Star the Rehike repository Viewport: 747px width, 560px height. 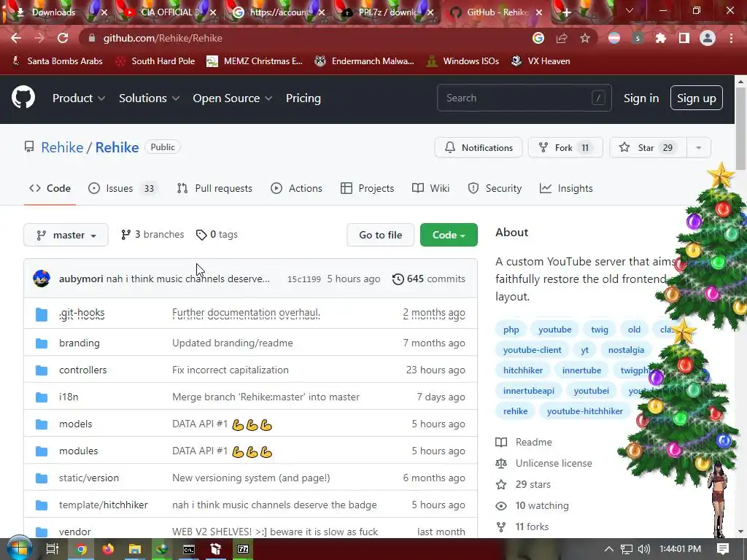tap(648, 147)
